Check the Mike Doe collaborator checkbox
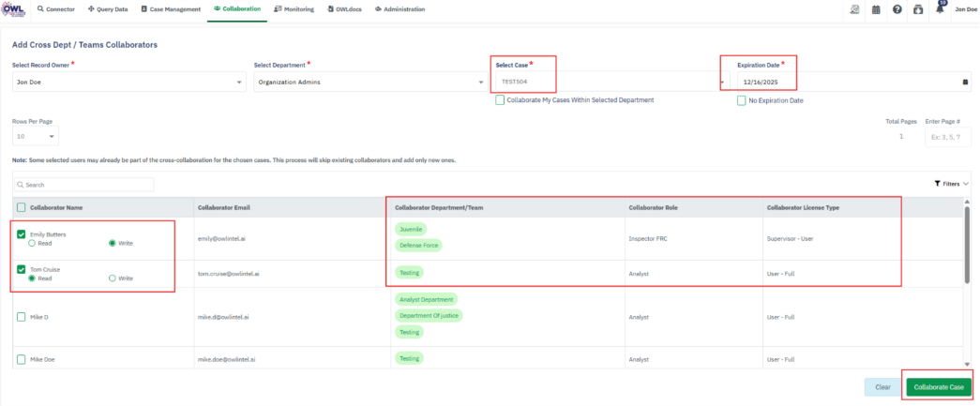This screenshot has height=406, width=980. [x=22, y=359]
